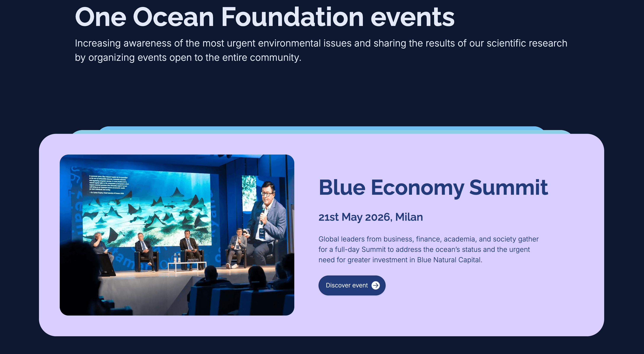
Task: Click the arrow icon inside Discover event
Action: point(375,285)
